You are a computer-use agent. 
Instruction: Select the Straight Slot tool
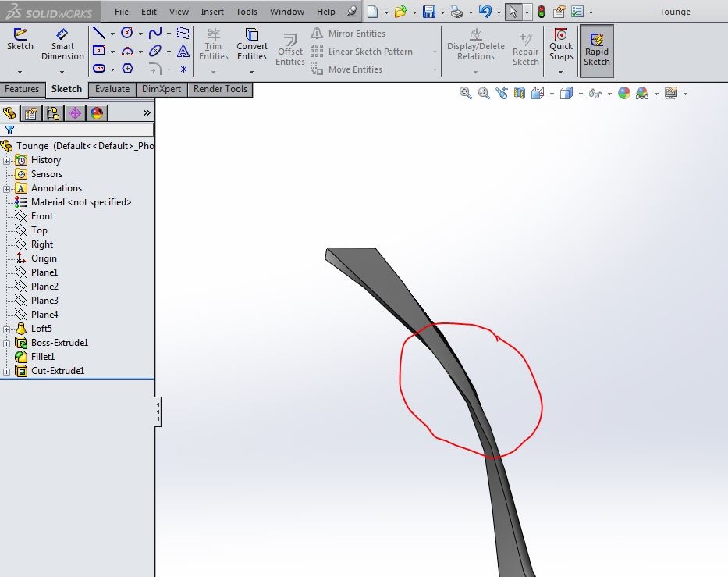[x=99, y=69]
